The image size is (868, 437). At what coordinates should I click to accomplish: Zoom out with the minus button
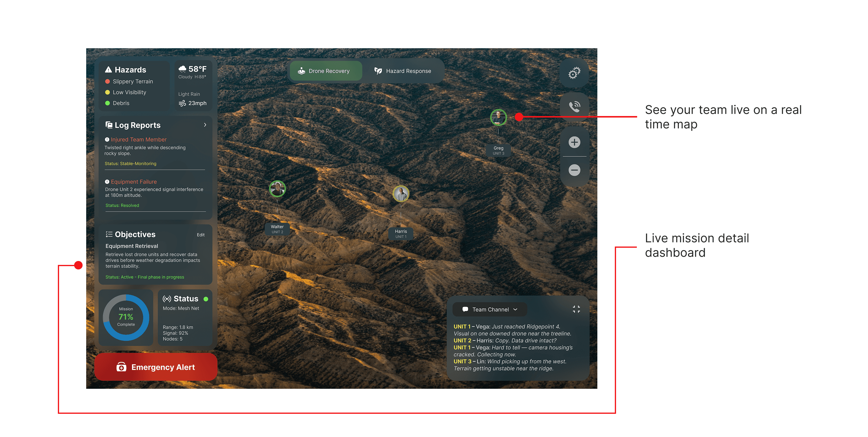click(574, 170)
